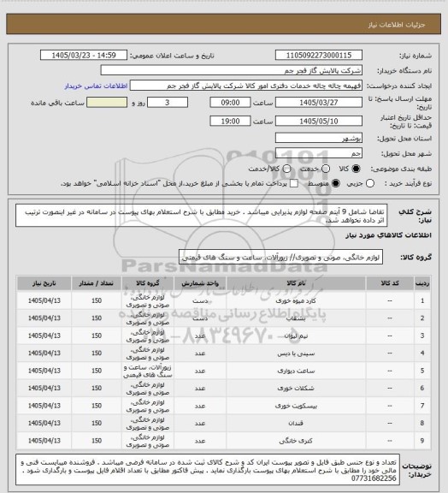The height and width of the screenshot is (493, 448).
Task: Click item name سینی با دیس
Action: (x=296, y=353)
